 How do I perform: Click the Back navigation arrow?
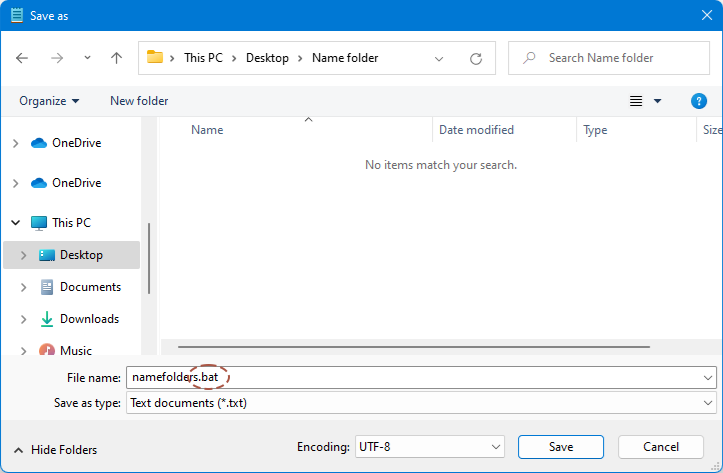pyautogui.click(x=23, y=58)
